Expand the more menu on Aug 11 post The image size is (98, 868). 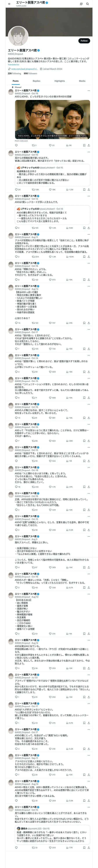(89, 234)
